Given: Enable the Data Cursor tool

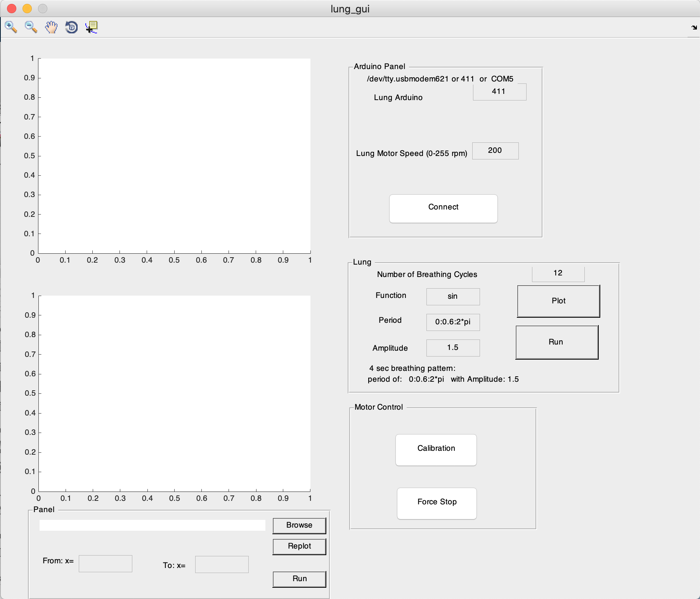Looking at the screenshot, I should click(92, 27).
